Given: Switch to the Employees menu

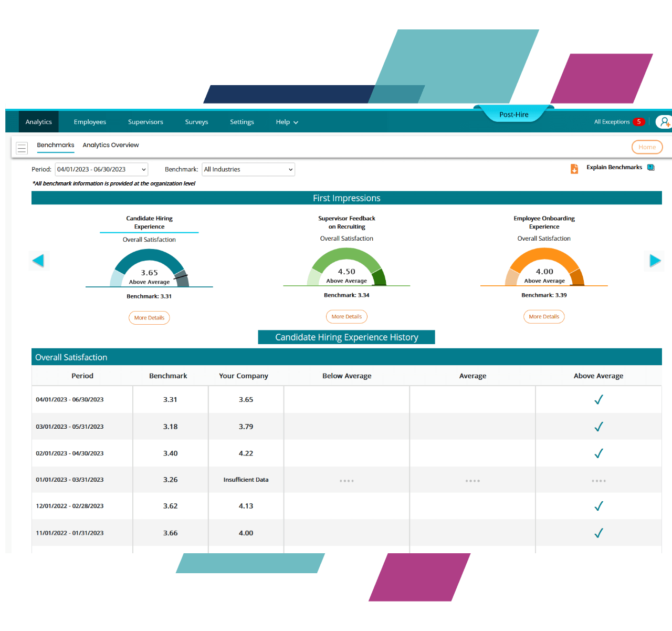Looking at the screenshot, I should [90, 122].
